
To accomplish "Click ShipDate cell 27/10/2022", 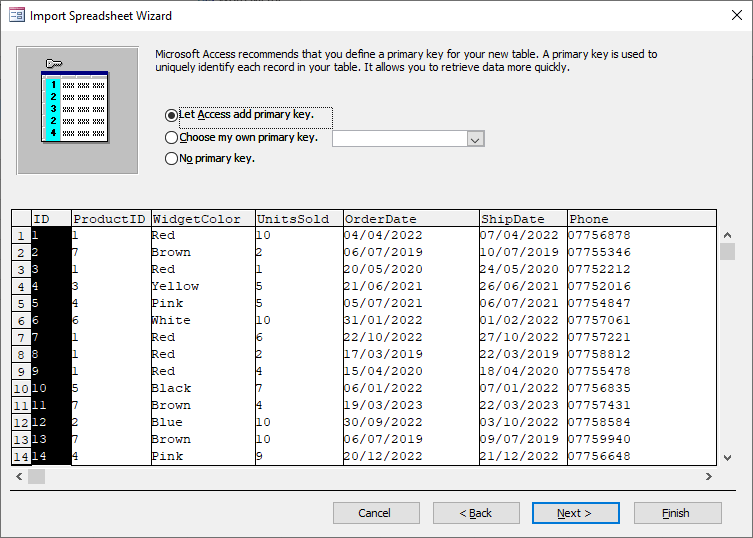I will [x=523, y=337].
